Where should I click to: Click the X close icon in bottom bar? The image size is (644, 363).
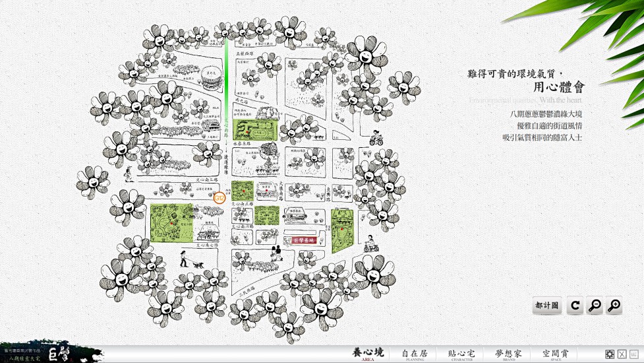622,354
